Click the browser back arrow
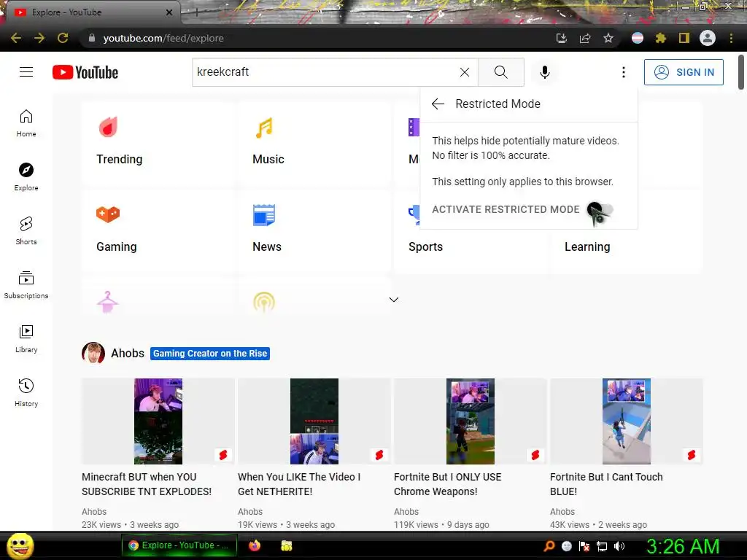Screen dimensions: 747x560 coord(16,38)
